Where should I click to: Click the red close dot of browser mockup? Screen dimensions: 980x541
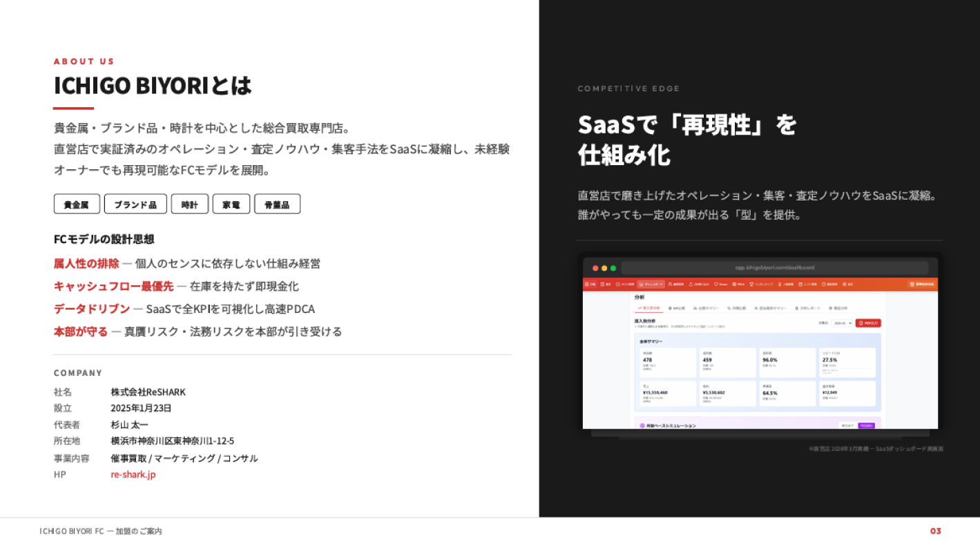(595, 268)
